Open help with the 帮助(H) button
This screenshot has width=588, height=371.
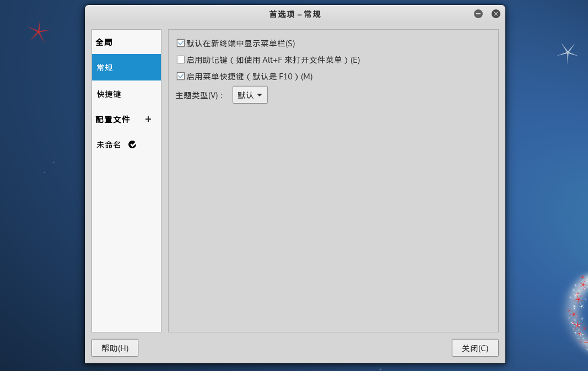point(115,348)
